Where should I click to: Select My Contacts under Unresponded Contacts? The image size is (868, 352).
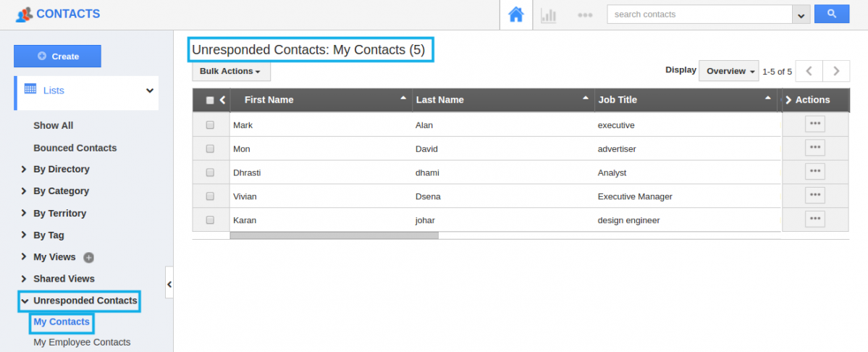click(x=62, y=322)
